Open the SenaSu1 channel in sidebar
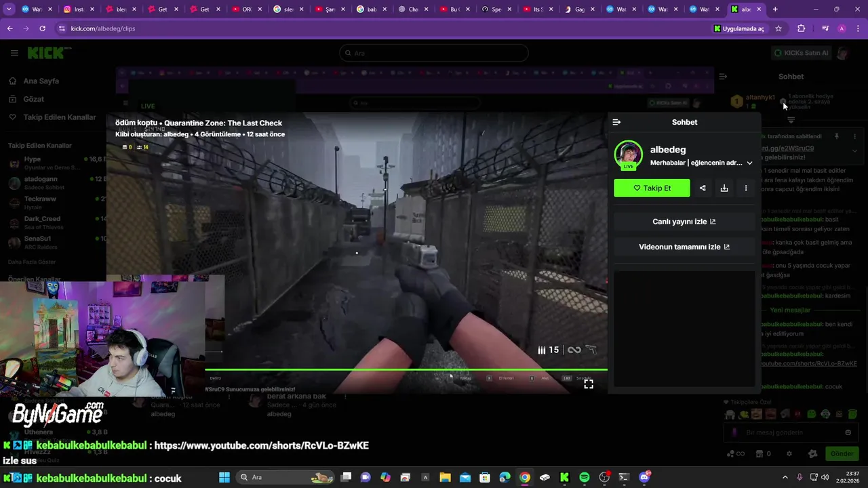Viewport: 868px width, 488px height. coord(54,242)
